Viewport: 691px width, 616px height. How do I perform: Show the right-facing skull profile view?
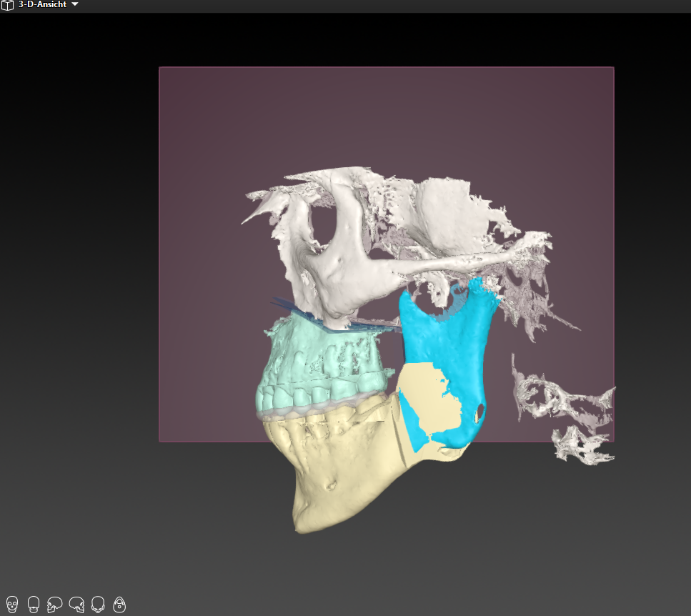76,605
